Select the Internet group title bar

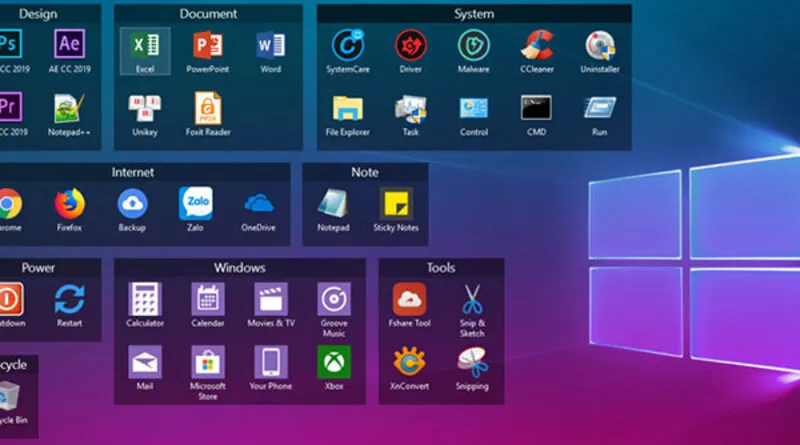[x=145, y=172]
